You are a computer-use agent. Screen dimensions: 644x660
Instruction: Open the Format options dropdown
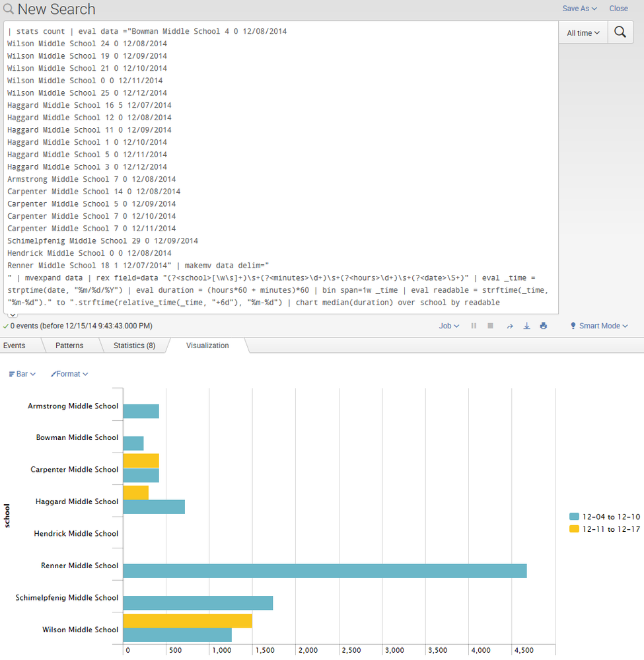click(69, 374)
